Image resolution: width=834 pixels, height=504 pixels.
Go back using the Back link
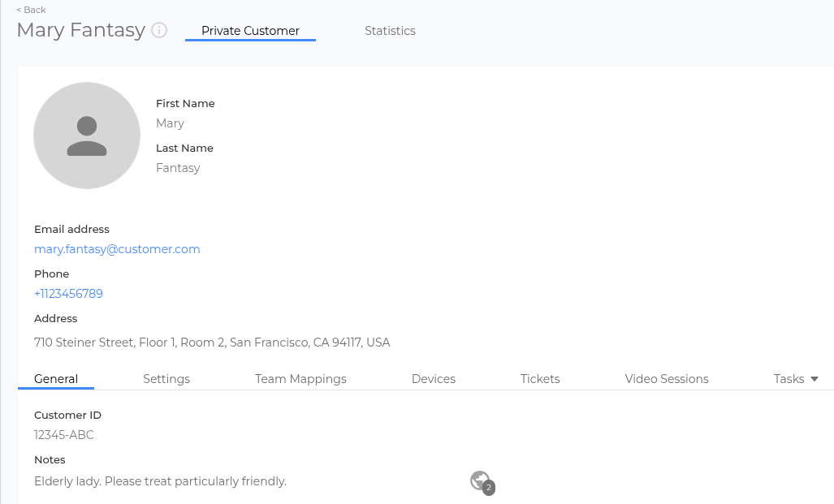[x=32, y=10]
